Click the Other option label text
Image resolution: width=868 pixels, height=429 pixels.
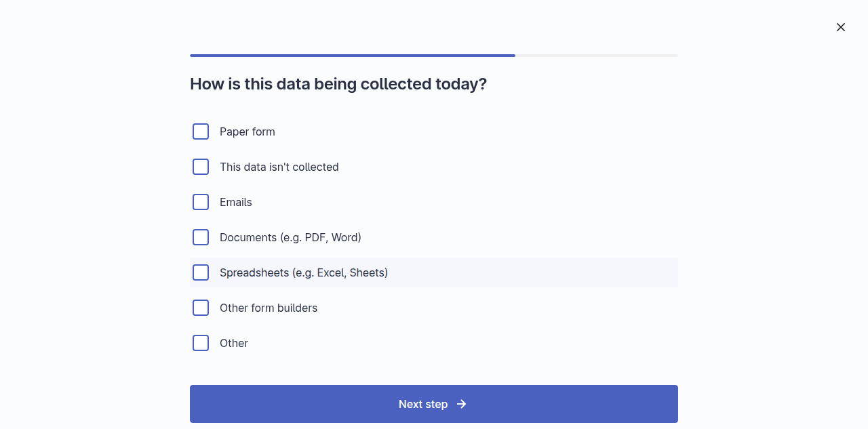234,343
